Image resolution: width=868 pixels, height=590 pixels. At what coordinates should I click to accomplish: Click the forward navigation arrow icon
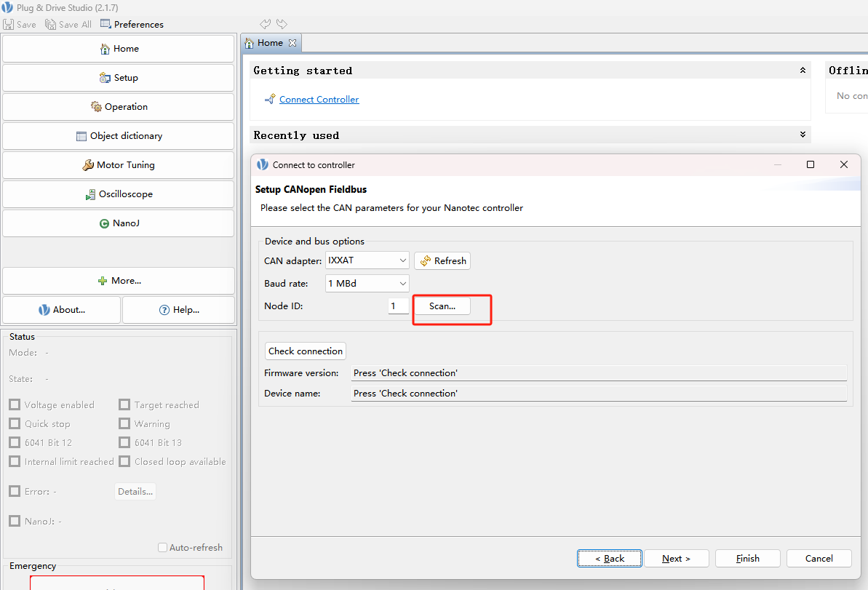[x=282, y=24]
